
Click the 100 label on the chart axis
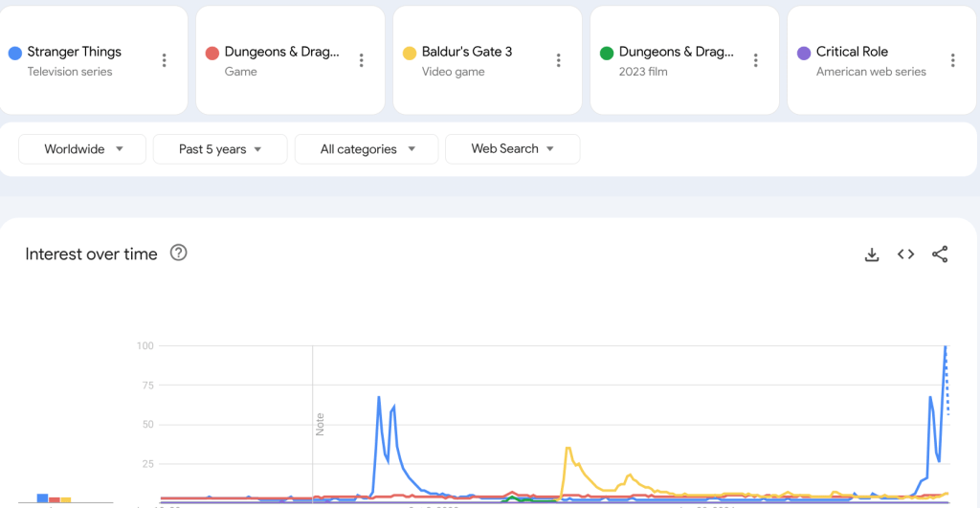(x=145, y=345)
